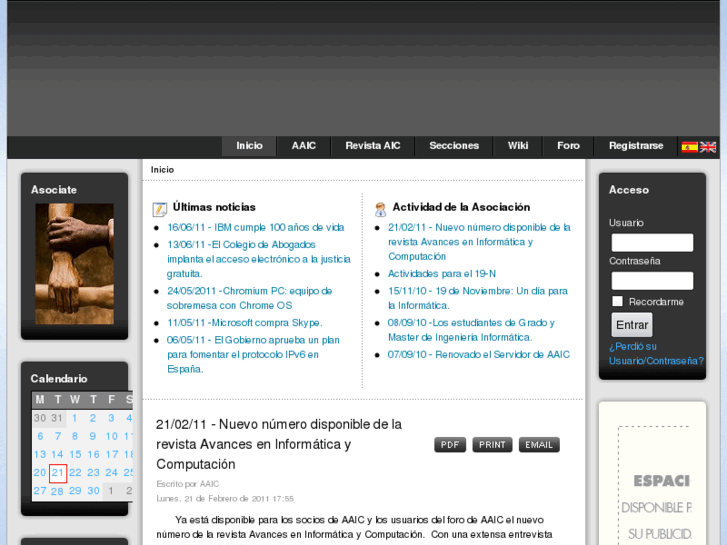Click the Asociate hands image

75,263
